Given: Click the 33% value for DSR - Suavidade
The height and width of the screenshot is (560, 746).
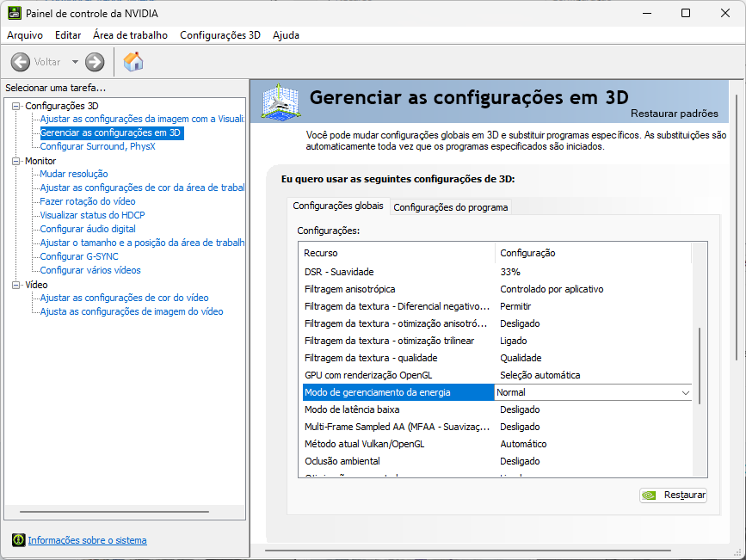Looking at the screenshot, I should coord(510,272).
